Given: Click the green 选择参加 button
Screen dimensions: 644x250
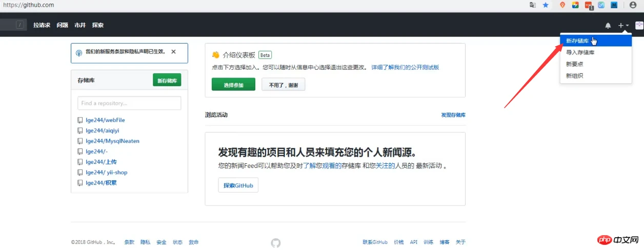Looking at the screenshot, I should click(233, 85).
